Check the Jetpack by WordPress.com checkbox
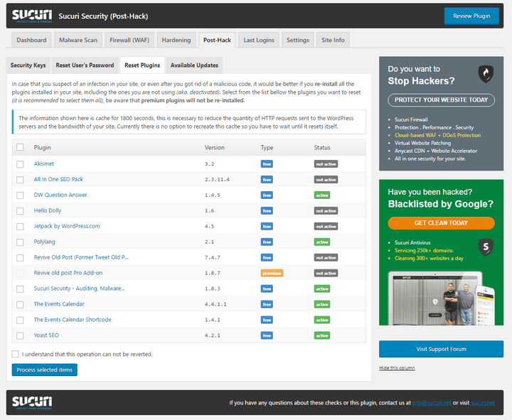The width and height of the screenshot is (512, 420). tap(20, 227)
